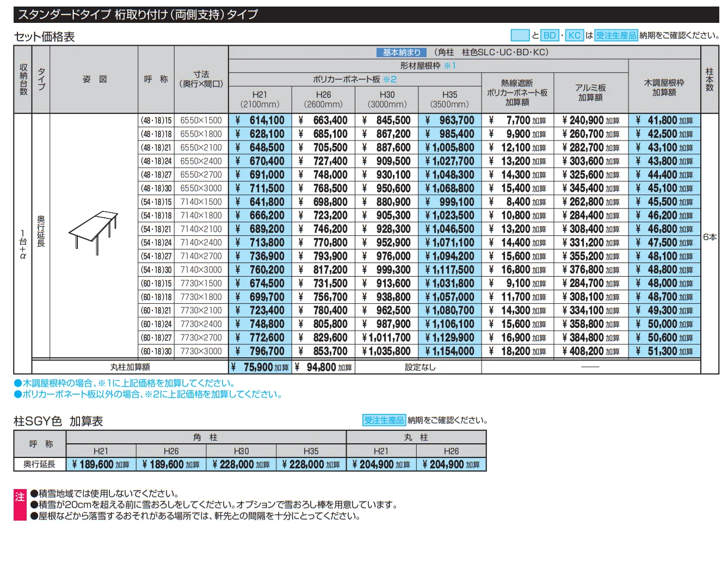This screenshot has width=728, height=562.
Task: Select the 6本 pillar count cell
Action: coord(710,237)
